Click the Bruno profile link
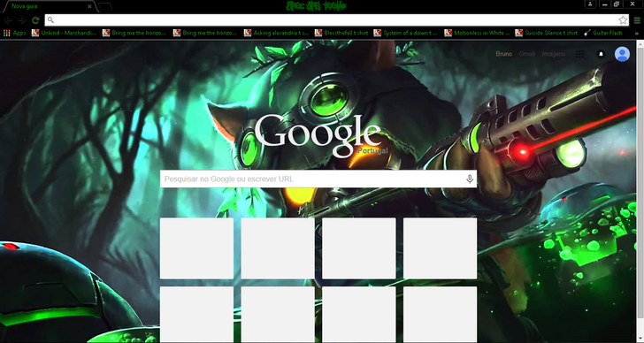The width and height of the screenshot is (644, 343). coord(503,54)
